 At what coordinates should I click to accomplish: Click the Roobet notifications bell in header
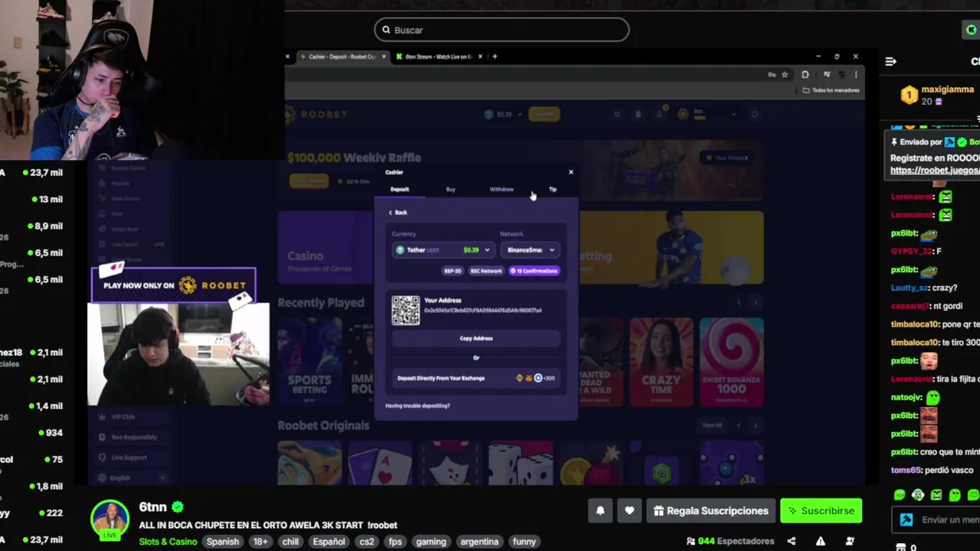coord(659,115)
